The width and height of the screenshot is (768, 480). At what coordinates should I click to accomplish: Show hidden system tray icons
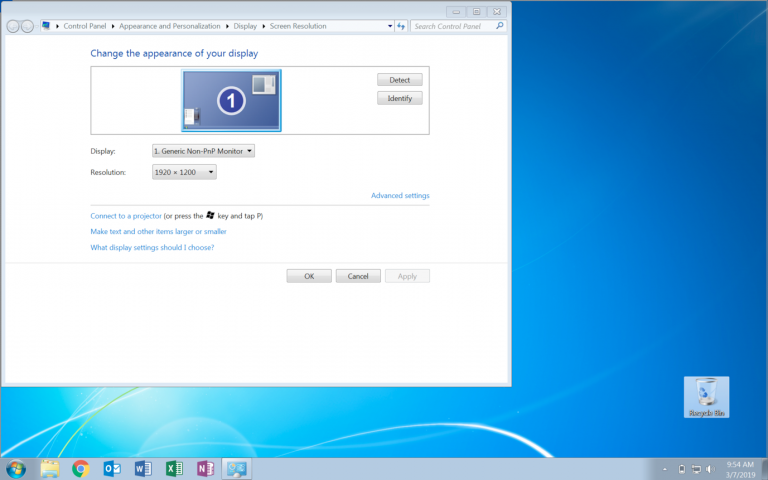pos(665,469)
